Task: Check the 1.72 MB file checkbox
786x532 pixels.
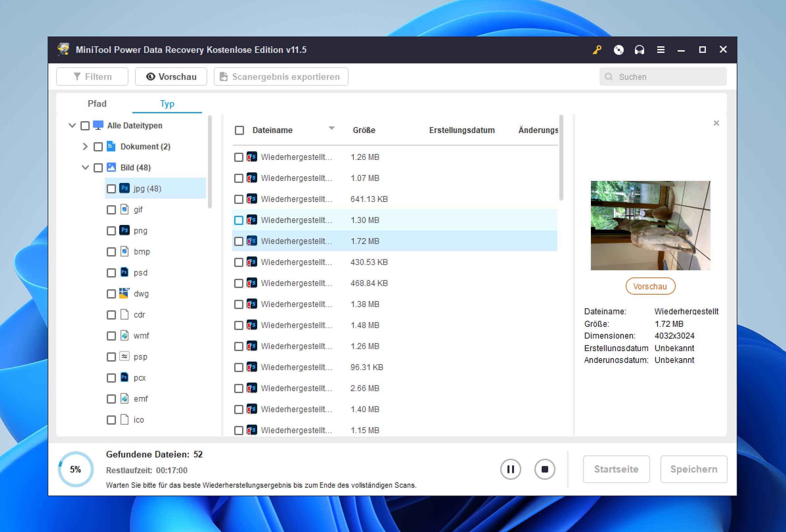Action: click(x=238, y=241)
